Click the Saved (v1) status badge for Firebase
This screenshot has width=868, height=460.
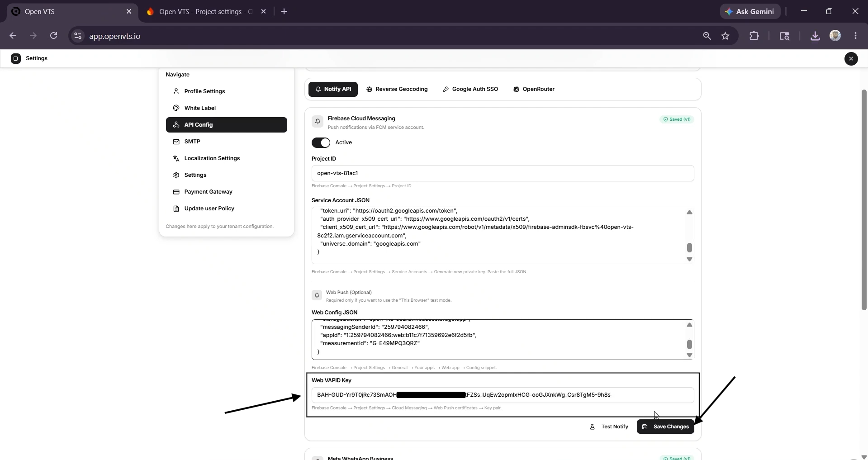click(x=677, y=119)
